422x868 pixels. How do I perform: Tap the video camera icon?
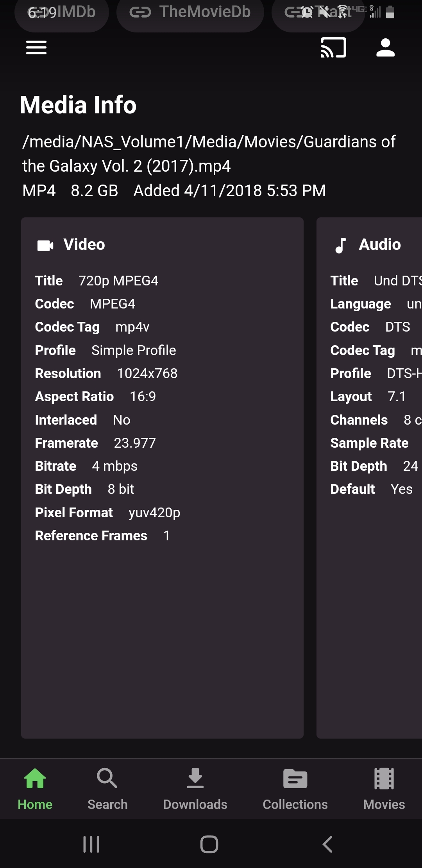[45, 246]
